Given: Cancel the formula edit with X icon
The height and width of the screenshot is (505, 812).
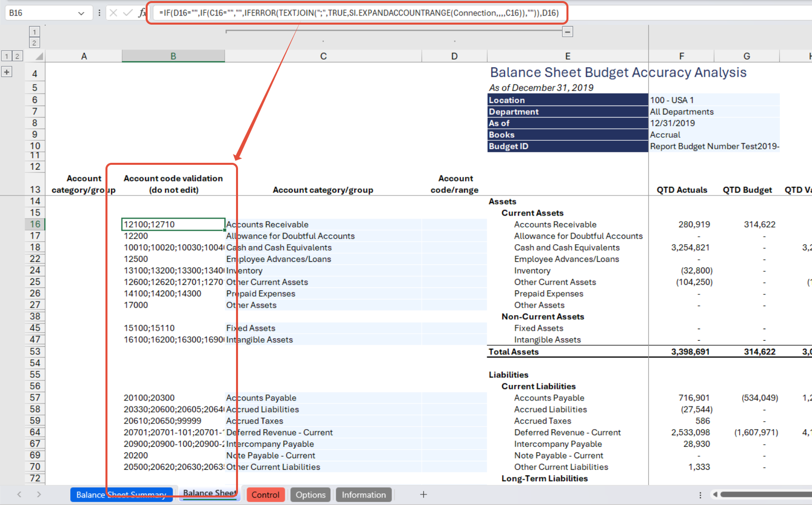Looking at the screenshot, I should click(113, 13).
